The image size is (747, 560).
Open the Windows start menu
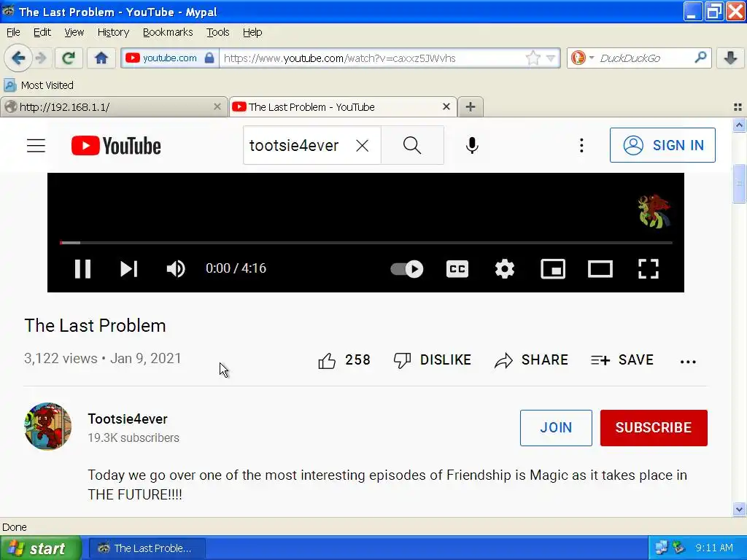pyautogui.click(x=41, y=548)
